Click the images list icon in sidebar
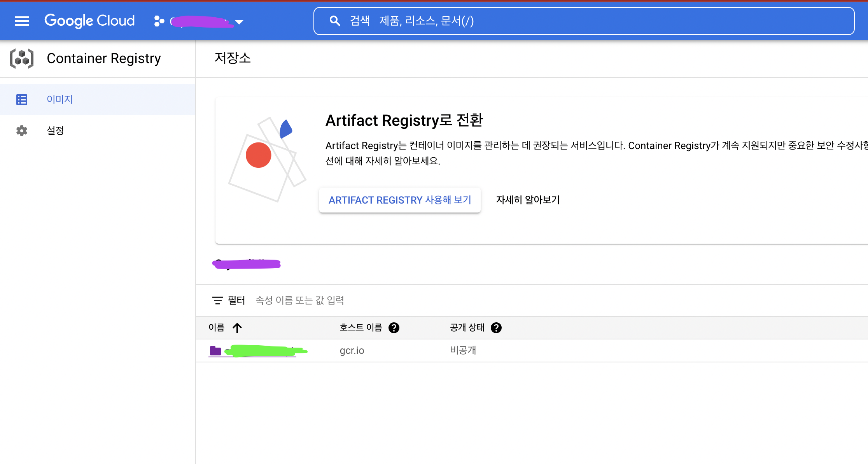This screenshot has height=464, width=868. (22, 100)
